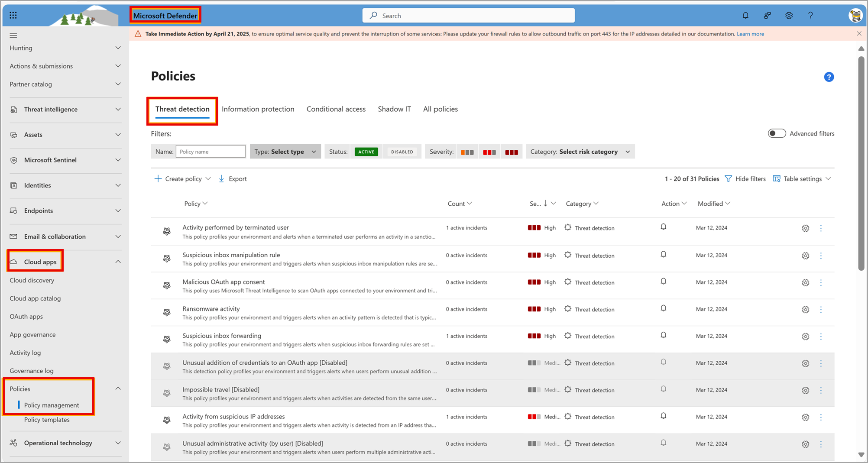Select the Threat detection tab
Image resolution: width=868 pixels, height=463 pixels.
coord(182,109)
